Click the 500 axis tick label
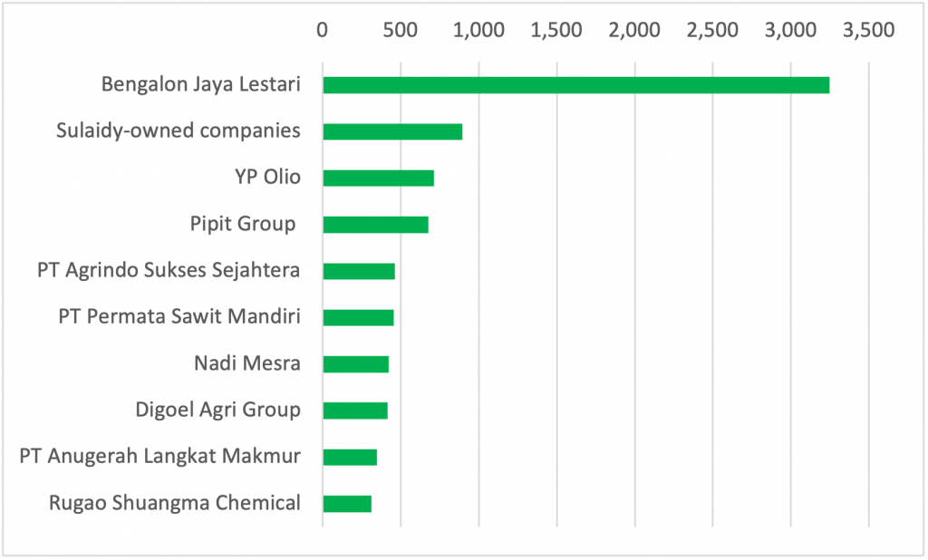This screenshot has width=928, height=560. click(x=401, y=30)
